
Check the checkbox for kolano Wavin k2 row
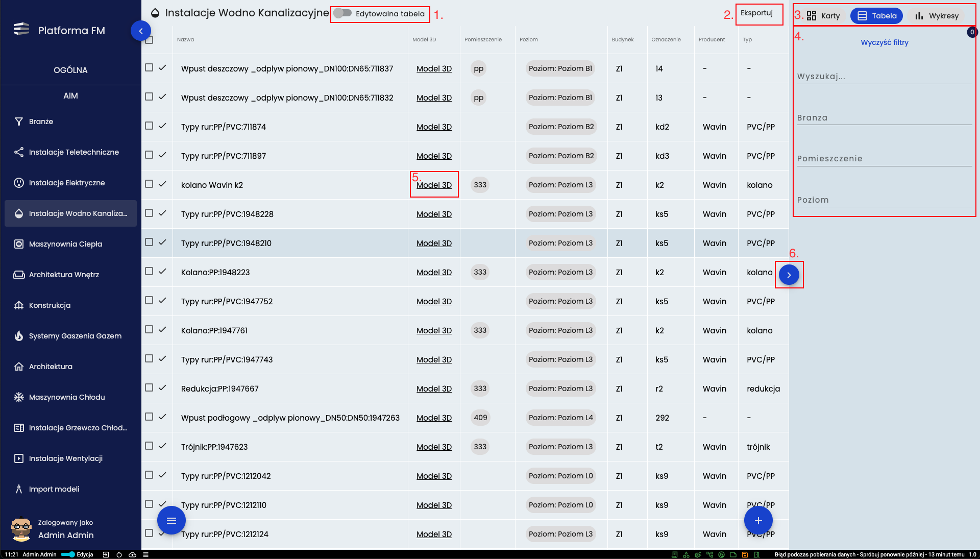pos(149,184)
